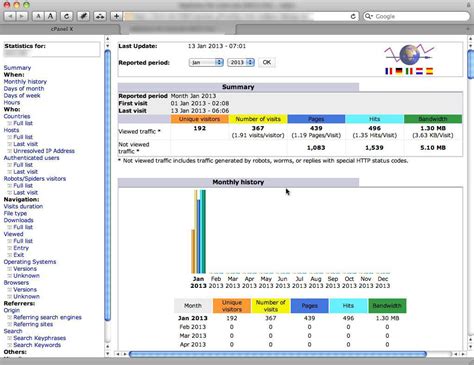Click the 1,083 not viewed pages value
Image resolution: width=474 pixels, height=365 pixels.
pyautogui.click(x=316, y=148)
